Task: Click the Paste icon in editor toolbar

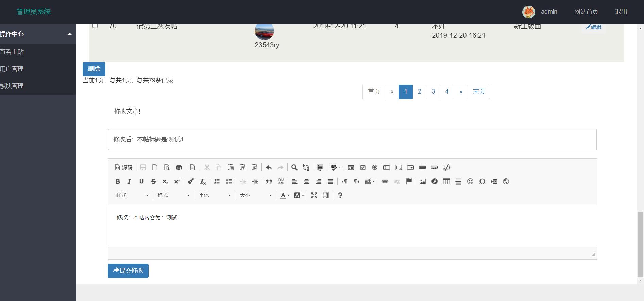Action: click(231, 167)
